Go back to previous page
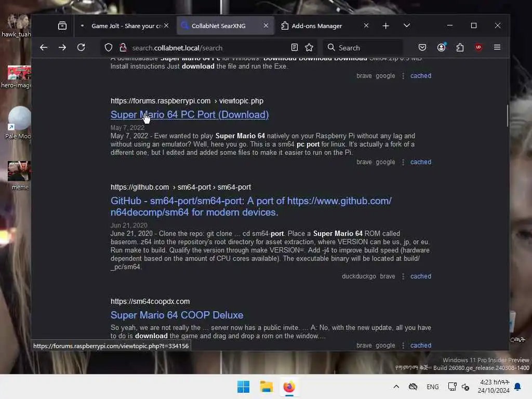The height and width of the screenshot is (399, 532). (x=44, y=47)
